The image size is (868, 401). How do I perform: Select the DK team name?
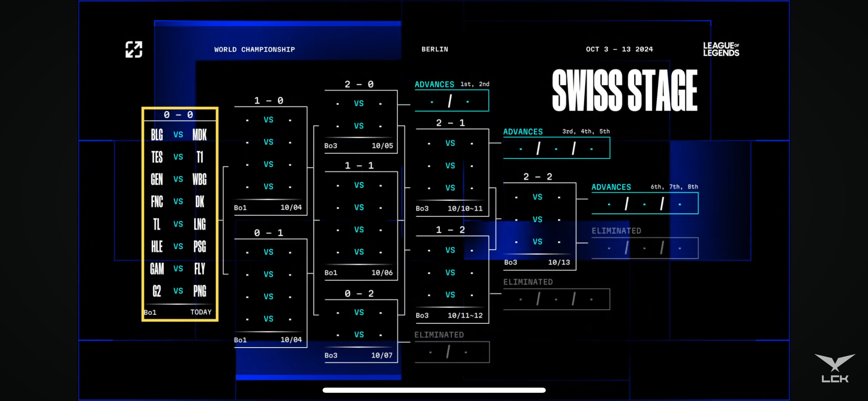[200, 202]
